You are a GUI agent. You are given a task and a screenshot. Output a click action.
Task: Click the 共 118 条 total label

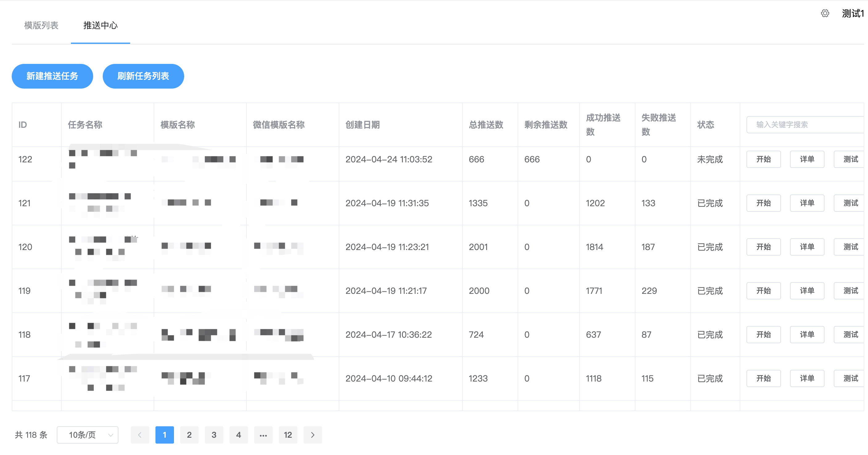[x=31, y=435]
